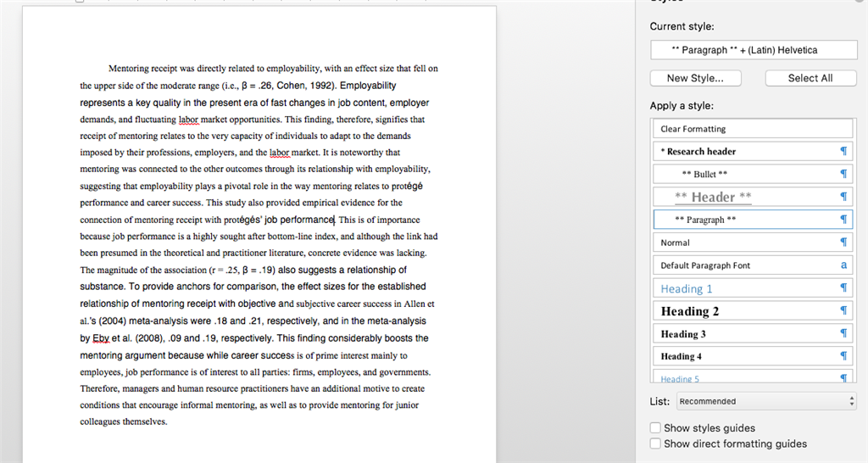Image resolution: width=868 pixels, height=463 pixels.
Task: Click paragraph mark icon beside Header style
Action: (843, 197)
